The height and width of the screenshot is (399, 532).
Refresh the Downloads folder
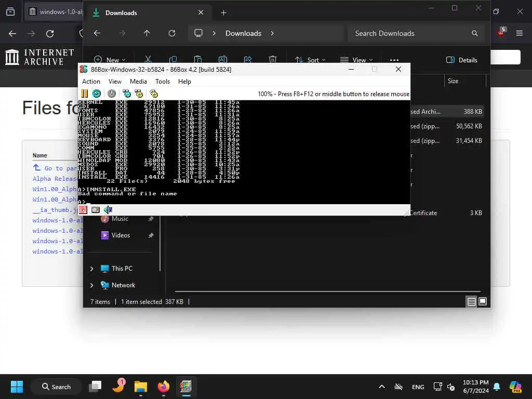click(x=172, y=33)
